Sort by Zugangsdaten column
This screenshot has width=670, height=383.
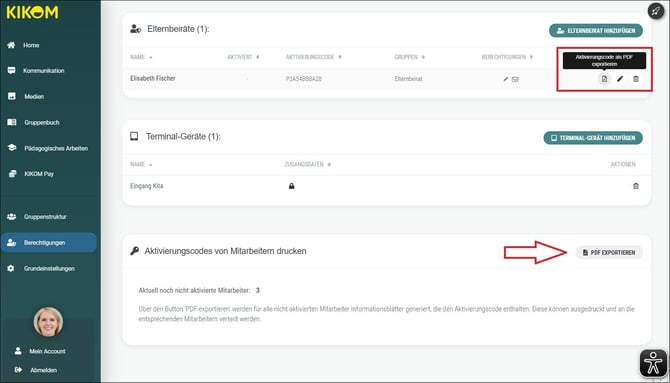click(308, 164)
